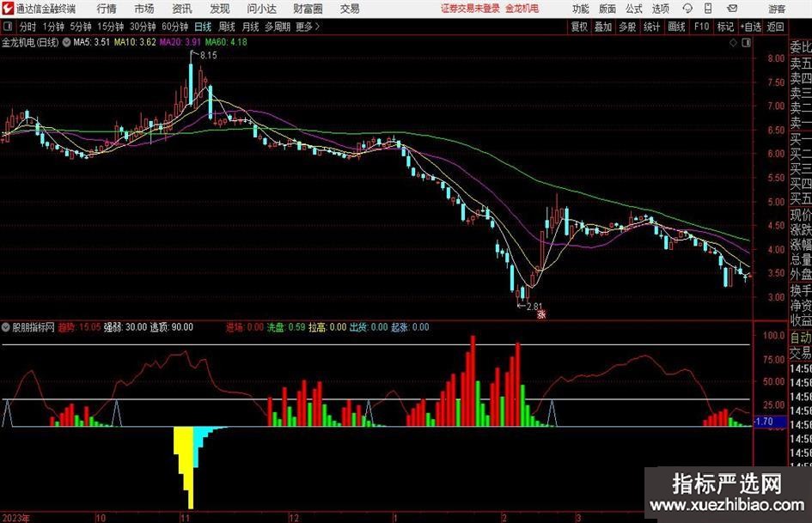Switch to the 1分钟 period tab
Image resolution: width=812 pixels, height=523 pixels.
tap(53, 27)
